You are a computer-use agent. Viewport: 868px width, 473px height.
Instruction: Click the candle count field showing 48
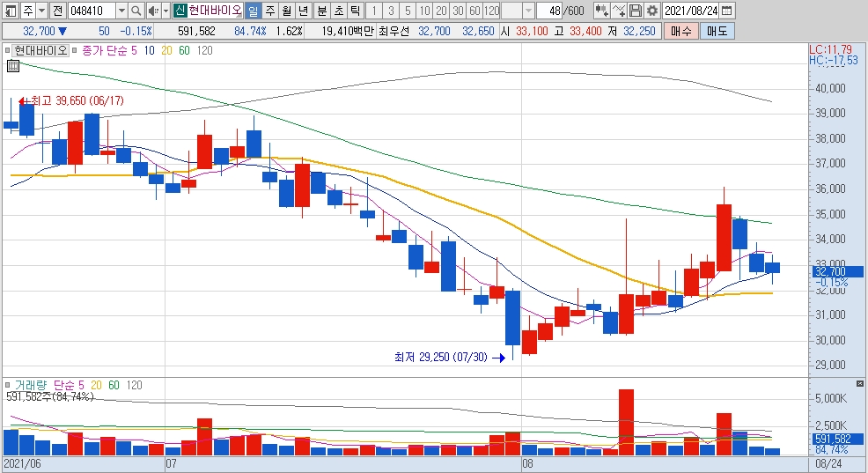[549, 11]
